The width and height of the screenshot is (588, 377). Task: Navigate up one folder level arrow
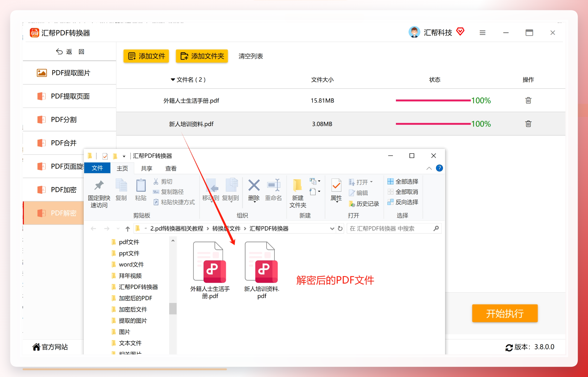coord(128,229)
